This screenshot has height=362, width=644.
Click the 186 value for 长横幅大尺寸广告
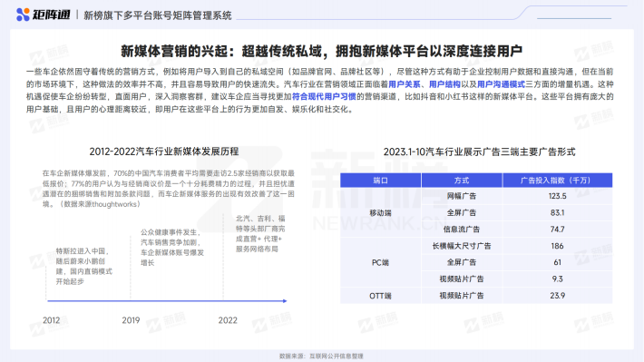coord(557,246)
